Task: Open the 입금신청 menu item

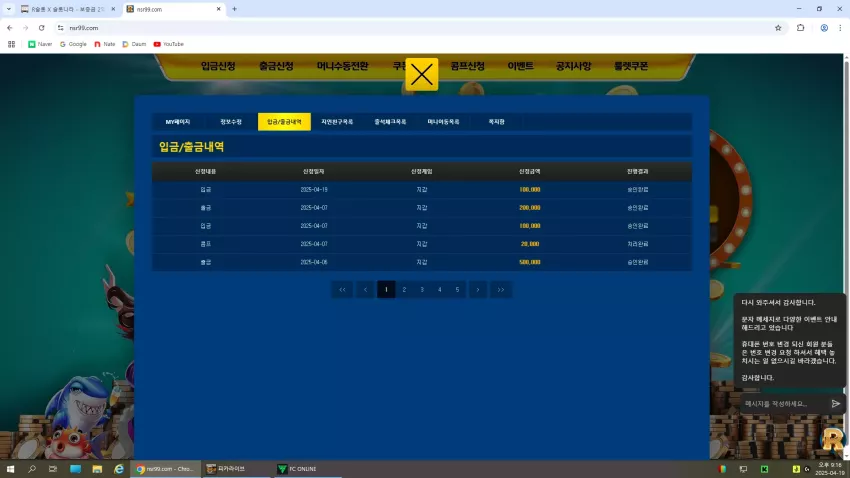Action: [x=218, y=66]
